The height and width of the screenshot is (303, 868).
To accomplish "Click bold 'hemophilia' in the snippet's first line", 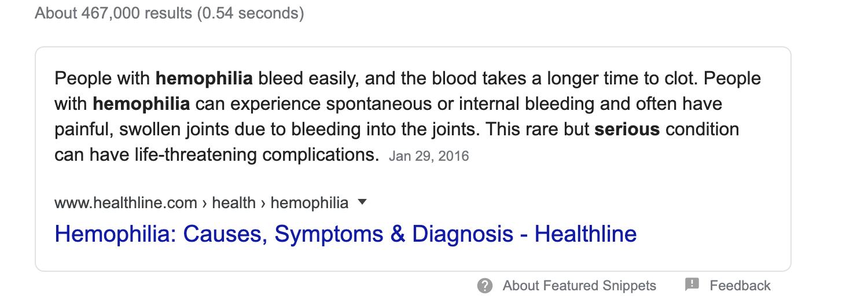I will pyautogui.click(x=204, y=78).
